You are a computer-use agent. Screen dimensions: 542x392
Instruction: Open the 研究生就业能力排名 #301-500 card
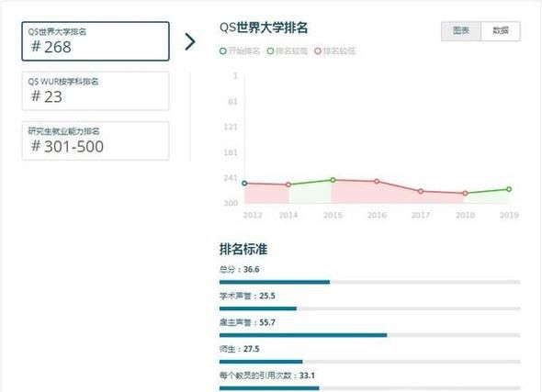pos(96,140)
